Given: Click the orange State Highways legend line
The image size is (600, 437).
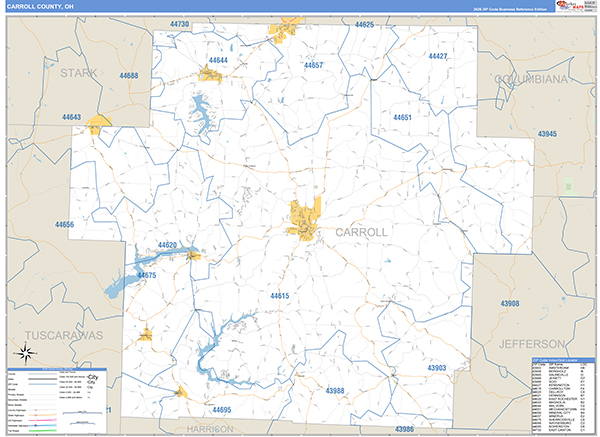Looking at the screenshot, I should (x=42, y=415).
